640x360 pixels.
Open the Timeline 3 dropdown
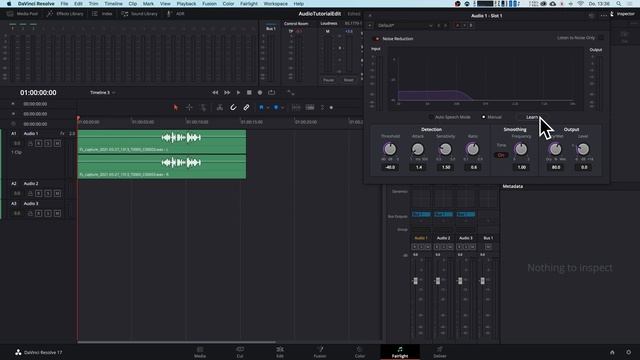click(102, 93)
